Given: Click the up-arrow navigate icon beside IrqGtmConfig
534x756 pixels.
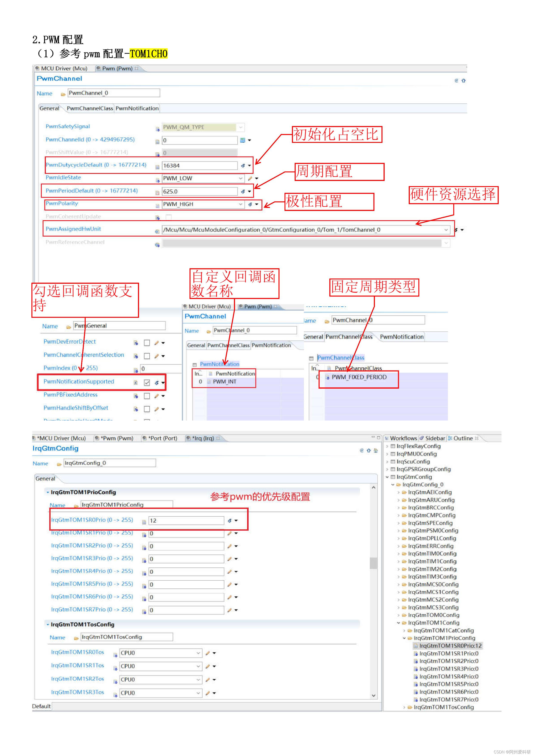Looking at the screenshot, I should (369, 450).
